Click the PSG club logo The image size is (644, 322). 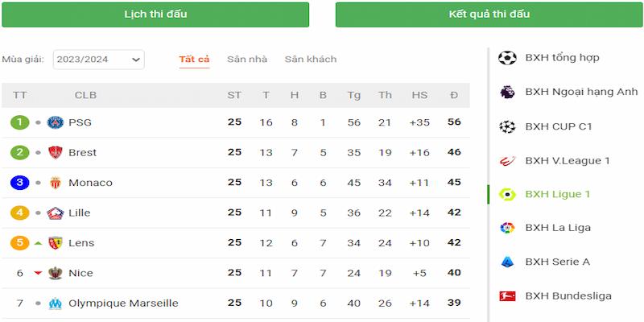coord(56,122)
